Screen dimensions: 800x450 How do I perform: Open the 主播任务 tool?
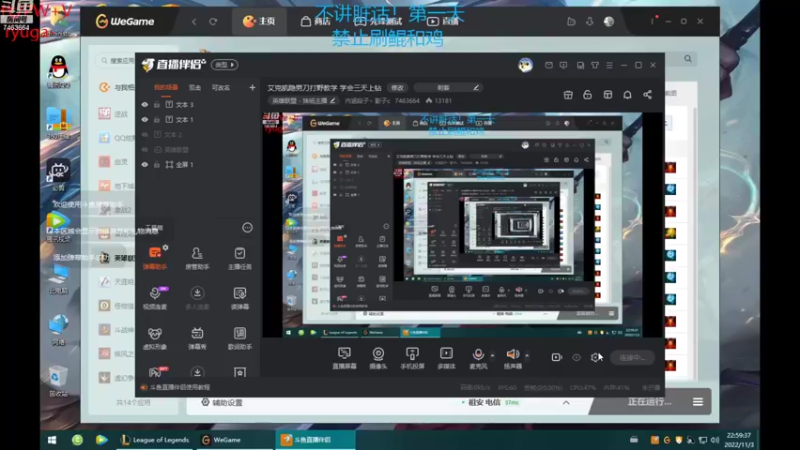coord(239,258)
